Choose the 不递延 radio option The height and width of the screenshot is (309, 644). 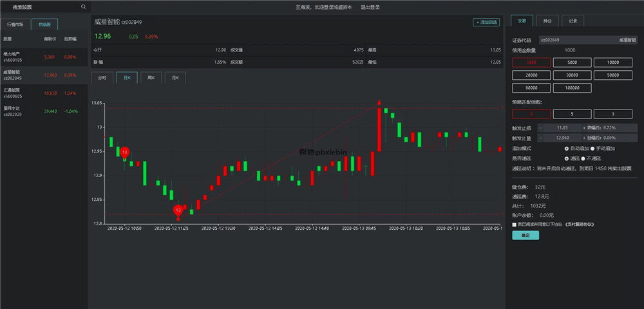click(x=582, y=158)
